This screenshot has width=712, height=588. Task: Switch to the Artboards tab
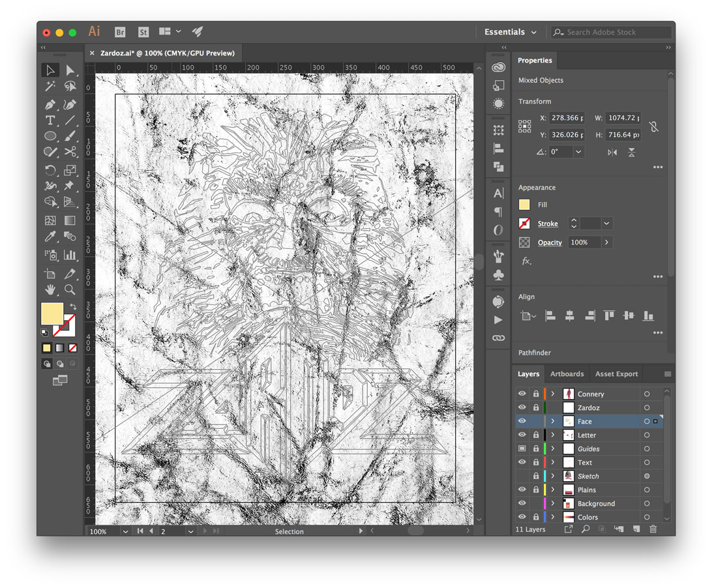[567, 374]
